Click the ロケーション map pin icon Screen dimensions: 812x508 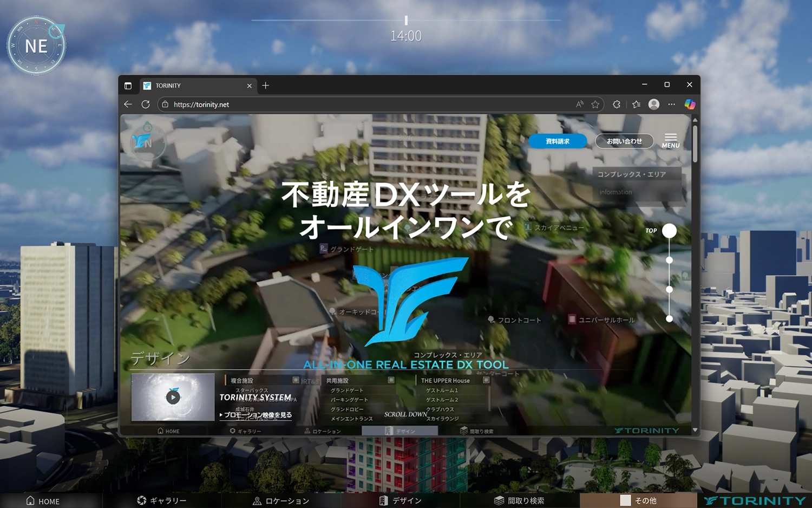(x=257, y=501)
